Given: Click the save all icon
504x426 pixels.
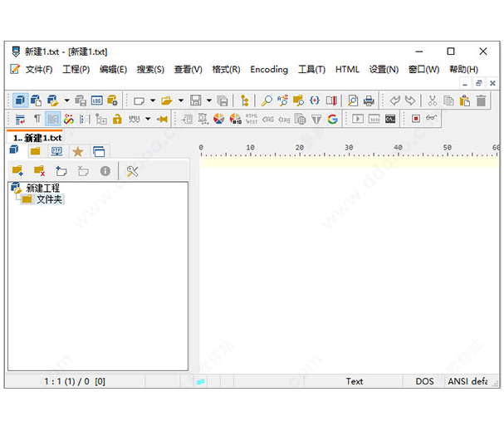Looking at the screenshot, I should pos(223,101).
